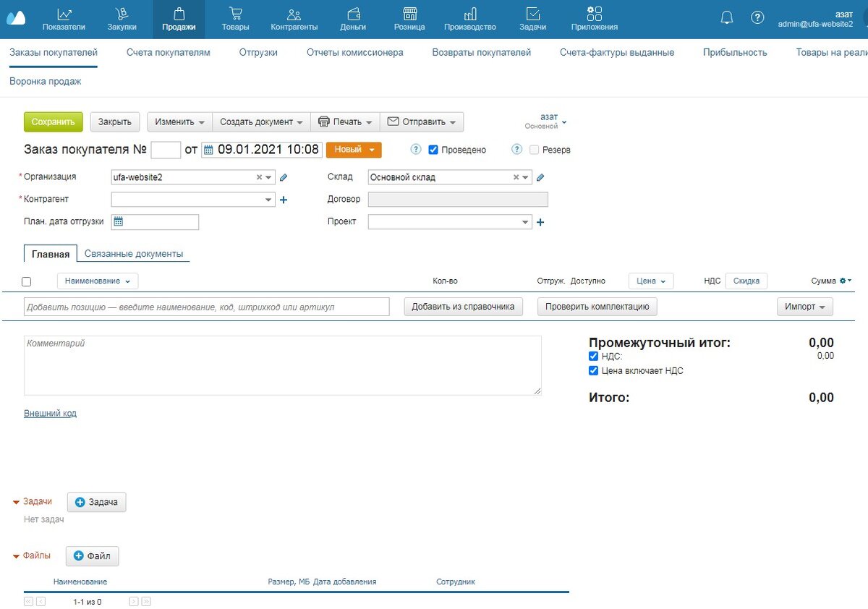The width and height of the screenshot is (868, 609).
Task: Open the Закупки section
Action: click(122, 20)
